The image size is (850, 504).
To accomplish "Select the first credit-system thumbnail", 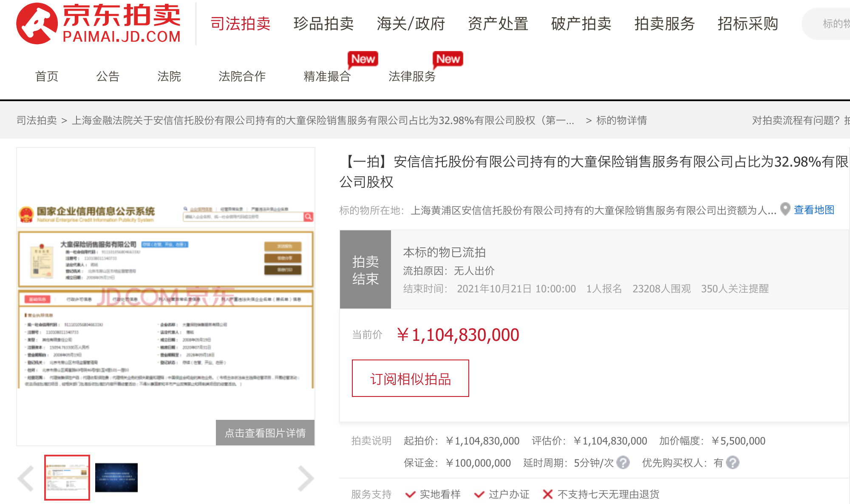I will (67, 477).
